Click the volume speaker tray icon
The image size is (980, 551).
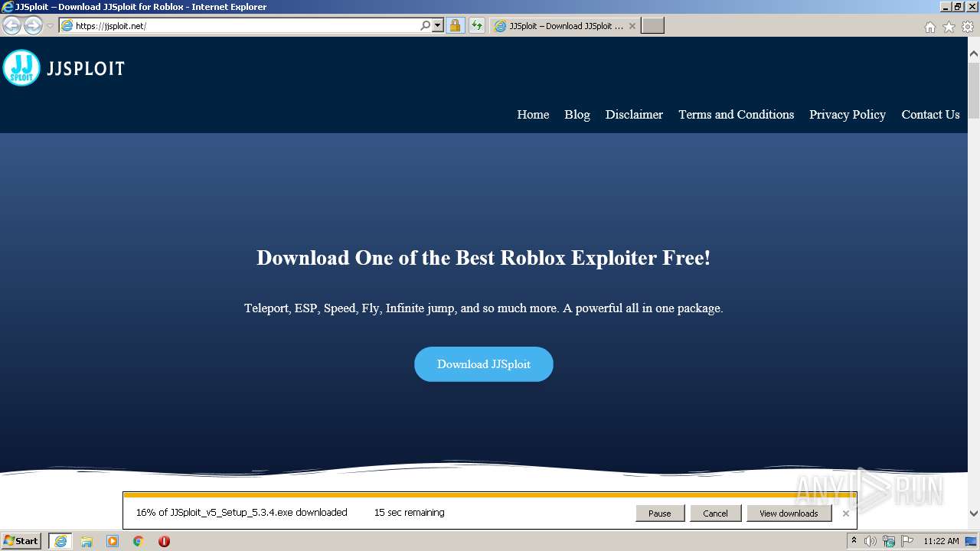click(871, 541)
